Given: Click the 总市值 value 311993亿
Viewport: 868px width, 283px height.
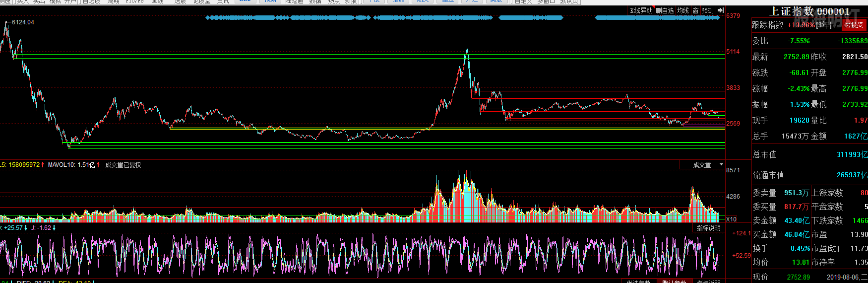Looking at the screenshot, I should pos(852,155).
